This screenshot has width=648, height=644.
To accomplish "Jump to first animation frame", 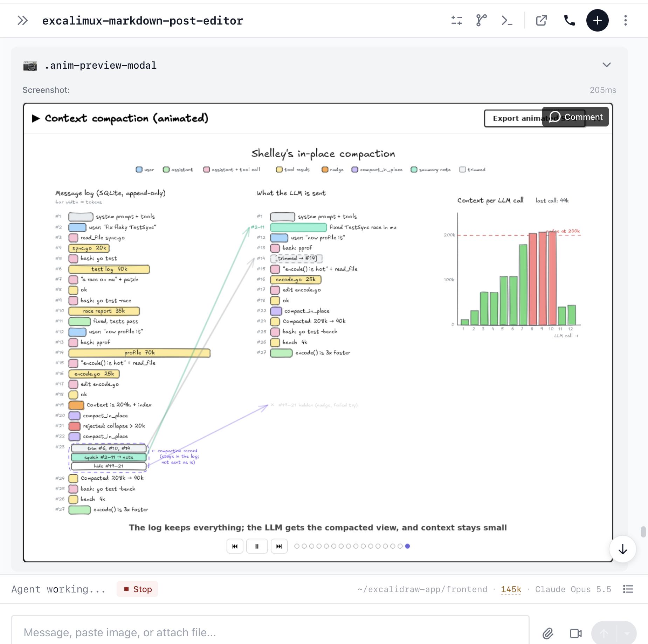I will [x=235, y=546].
